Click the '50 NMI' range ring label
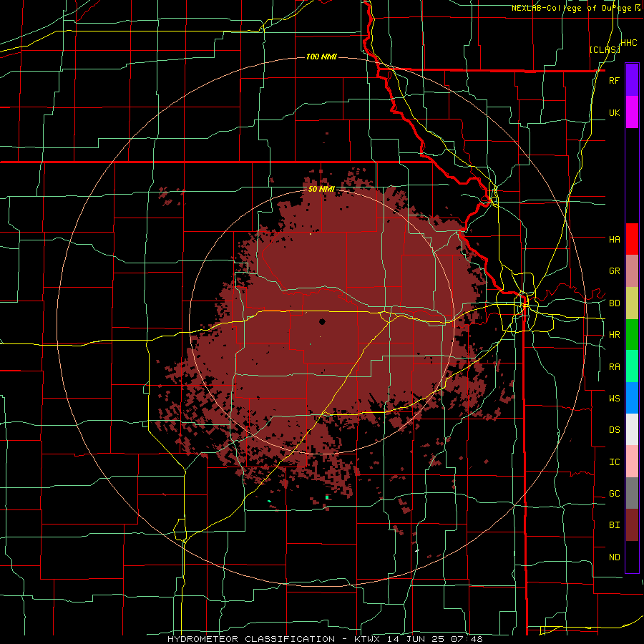This screenshot has height=644, width=644. (x=321, y=189)
